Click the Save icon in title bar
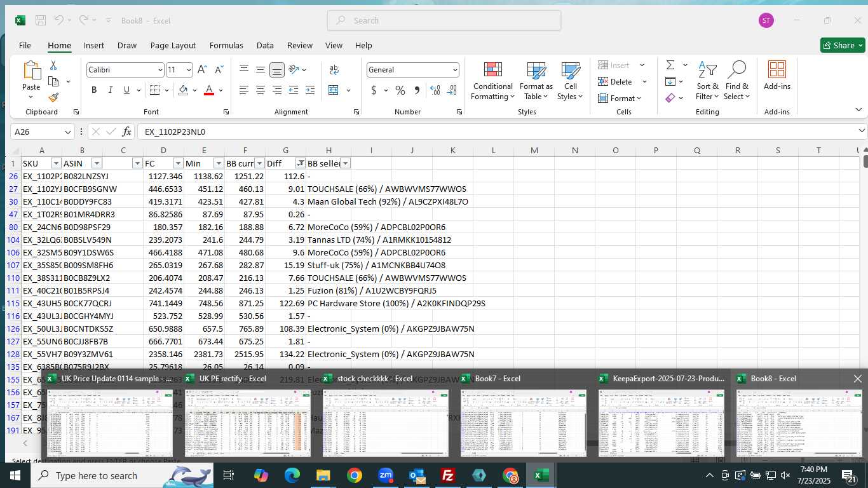 pos(41,20)
